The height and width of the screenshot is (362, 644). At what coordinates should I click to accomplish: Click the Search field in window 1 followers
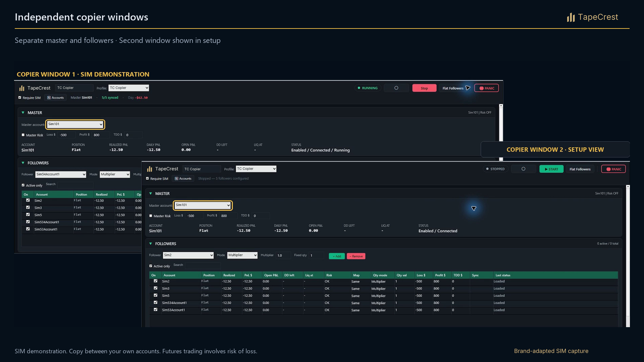[x=75, y=185]
